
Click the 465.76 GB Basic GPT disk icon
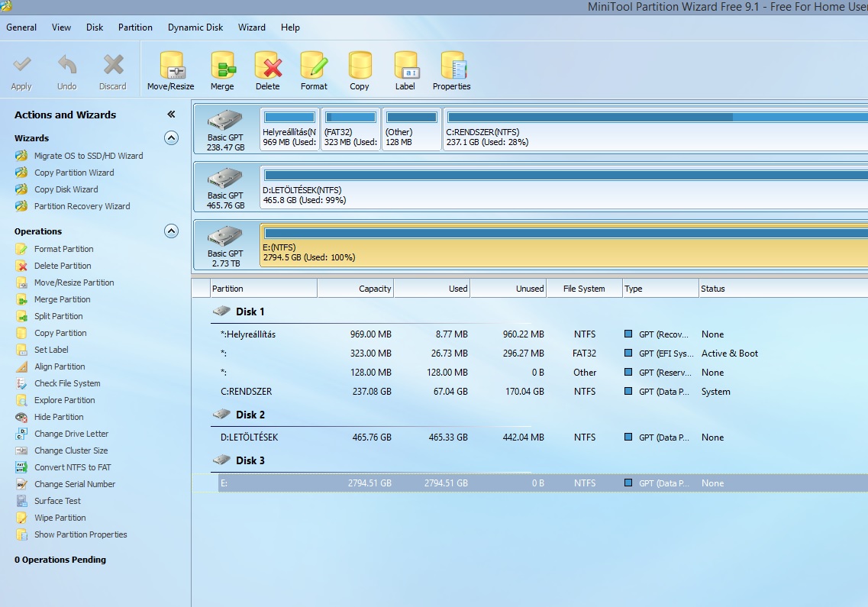coord(224,179)
